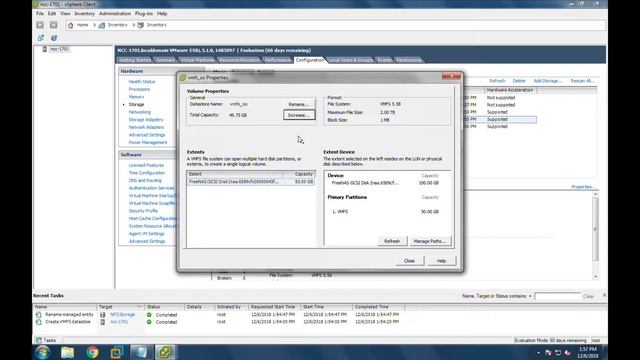Open Manage Paths for the extent device
Screen dimensions: 640x360
[x=430, y=241]
